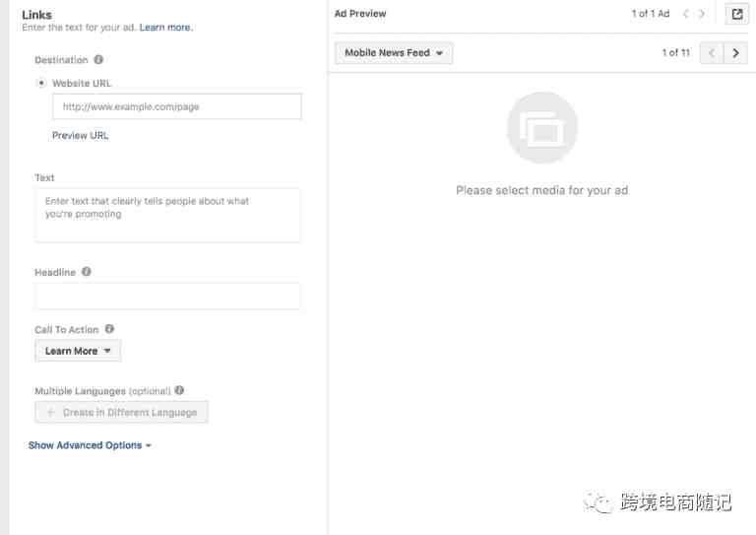
Task: Click the media placeholder icon in preview
Action: point(542,128)
